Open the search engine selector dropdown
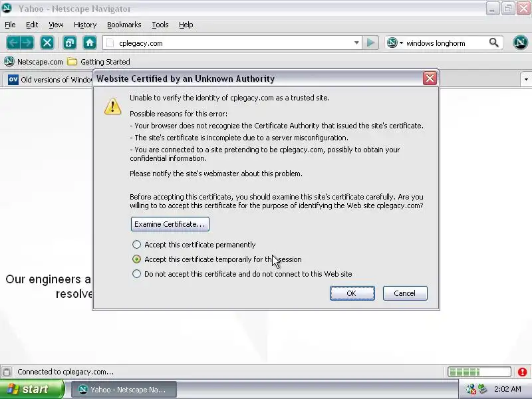 (x=402, y=43)
